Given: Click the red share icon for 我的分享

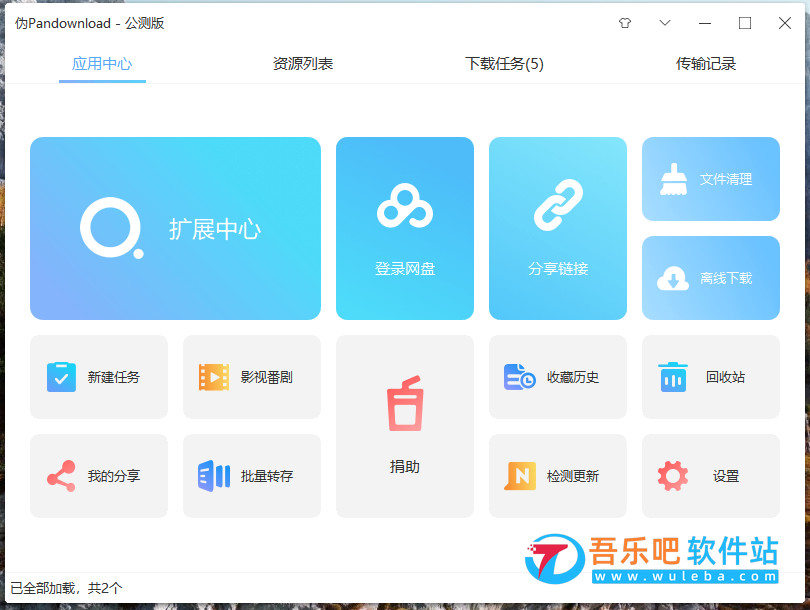Looking at the screenshot, I should [61, 476].
